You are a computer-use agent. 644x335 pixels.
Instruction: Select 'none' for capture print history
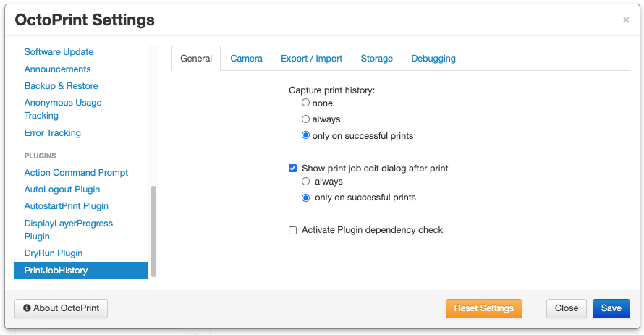306,103
